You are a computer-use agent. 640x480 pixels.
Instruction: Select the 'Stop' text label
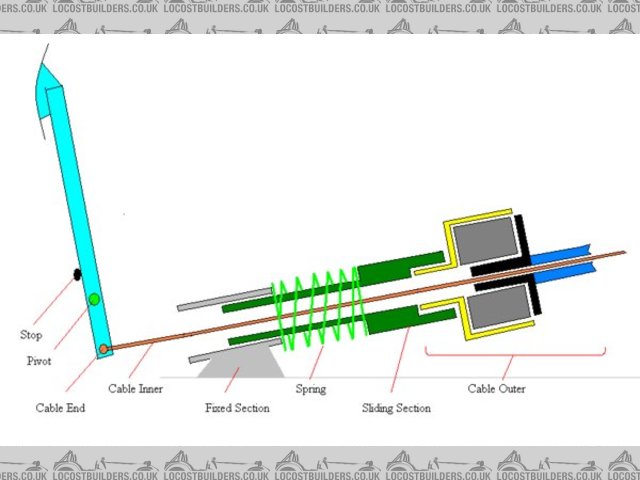click(x=31, y=334)
